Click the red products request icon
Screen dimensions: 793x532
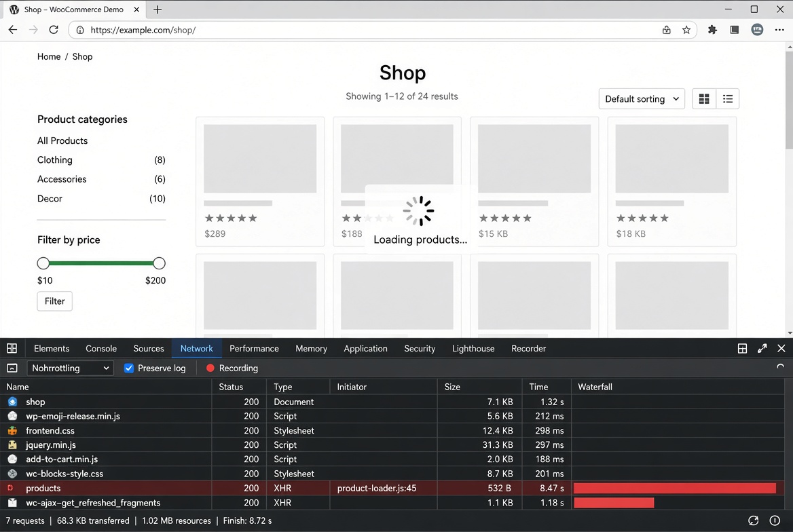(x=10, y=488)
